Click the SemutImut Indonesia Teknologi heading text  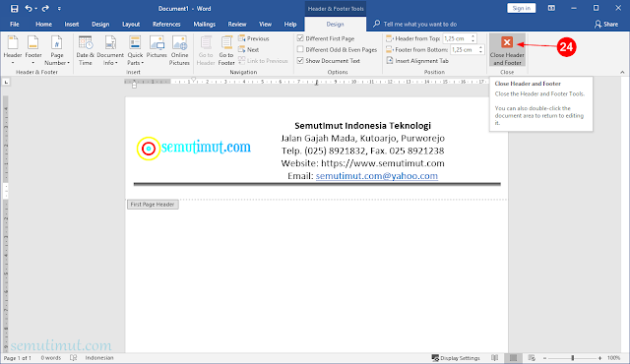point(362,126)
